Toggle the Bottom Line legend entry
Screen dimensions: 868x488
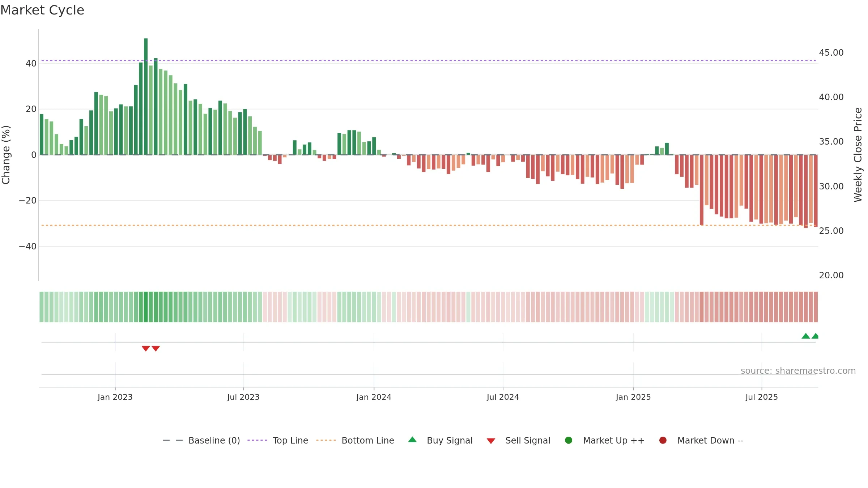tap(355, 440)
